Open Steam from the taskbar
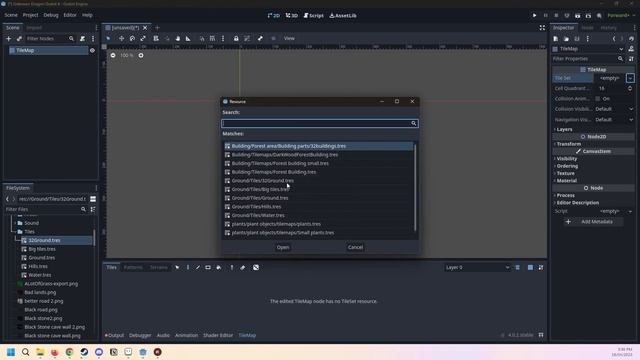The width and height of the screenshot is (640, 360). coord(84,352)
